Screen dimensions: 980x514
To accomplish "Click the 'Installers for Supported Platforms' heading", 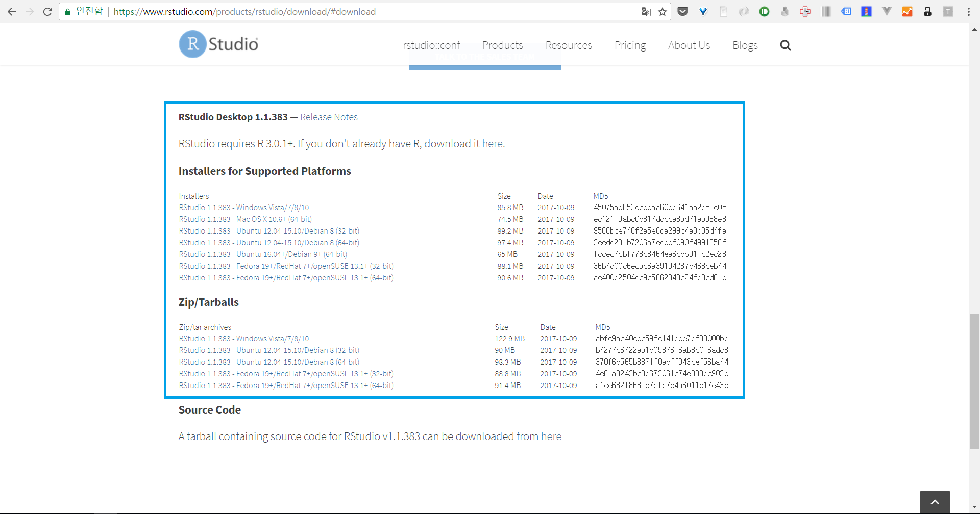I will point(265,171).
